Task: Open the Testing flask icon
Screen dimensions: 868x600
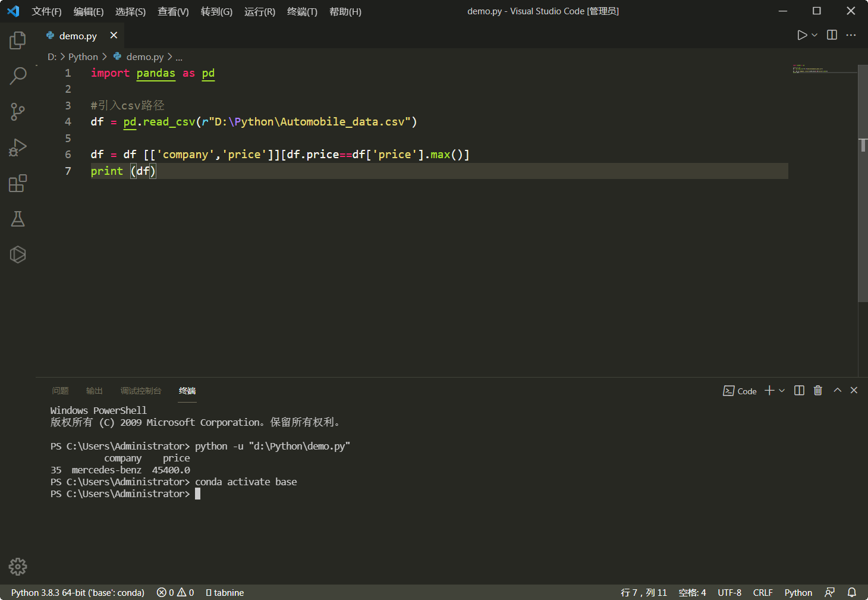Action: 18,219
